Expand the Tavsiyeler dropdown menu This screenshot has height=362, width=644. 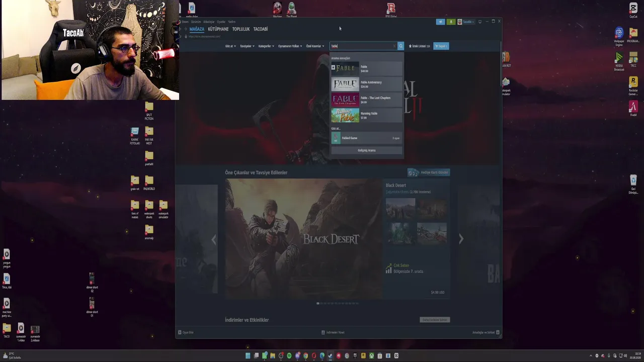tap(247, 46)
